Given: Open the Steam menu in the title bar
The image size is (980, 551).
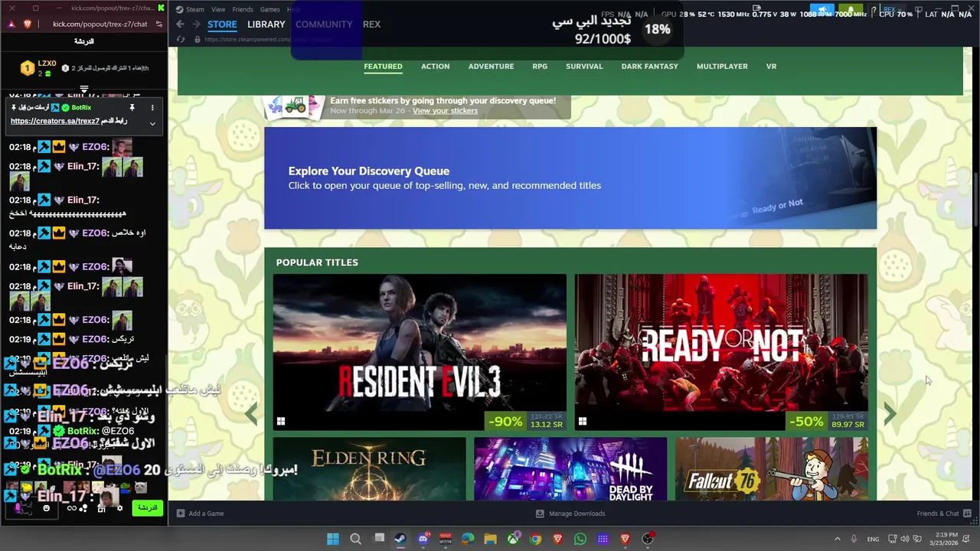Looking at the screenshot, I should [190, 9].
